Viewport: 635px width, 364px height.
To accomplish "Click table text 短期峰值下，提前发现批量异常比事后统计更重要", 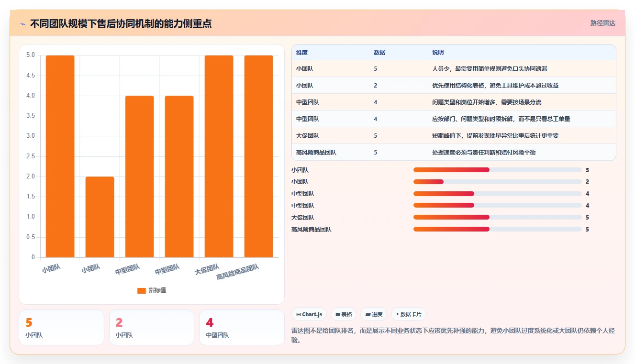I will point(495,136).
